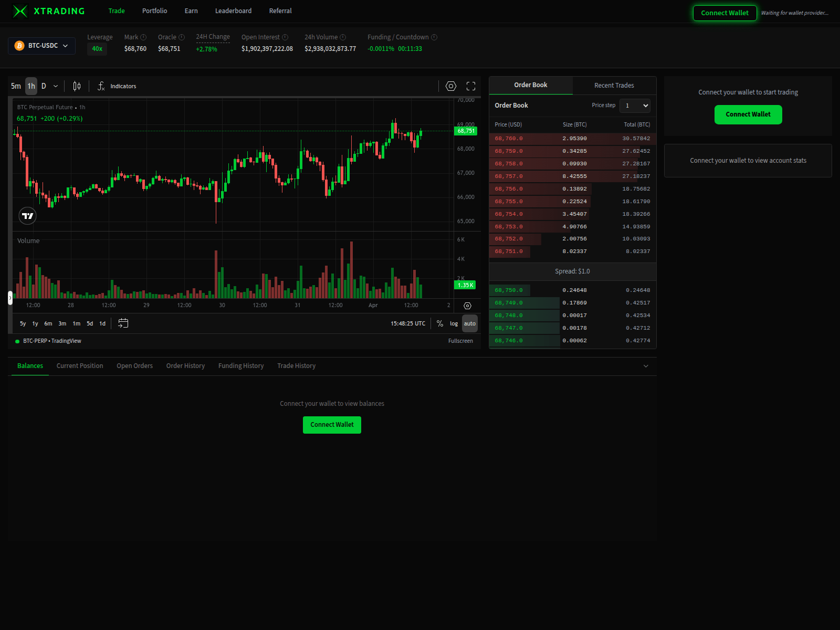
Task: Toggle auto price scaling
Action: coord(469,323)
